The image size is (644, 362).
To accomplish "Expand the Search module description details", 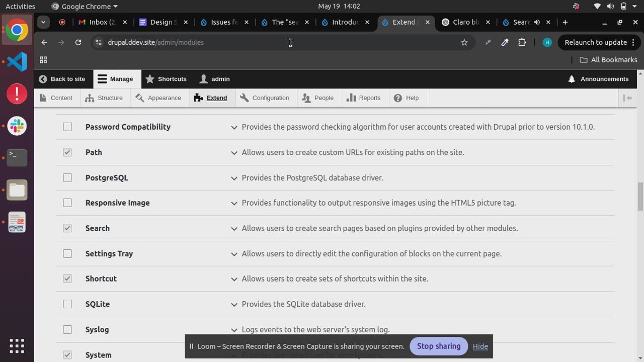I will (234, 228).
